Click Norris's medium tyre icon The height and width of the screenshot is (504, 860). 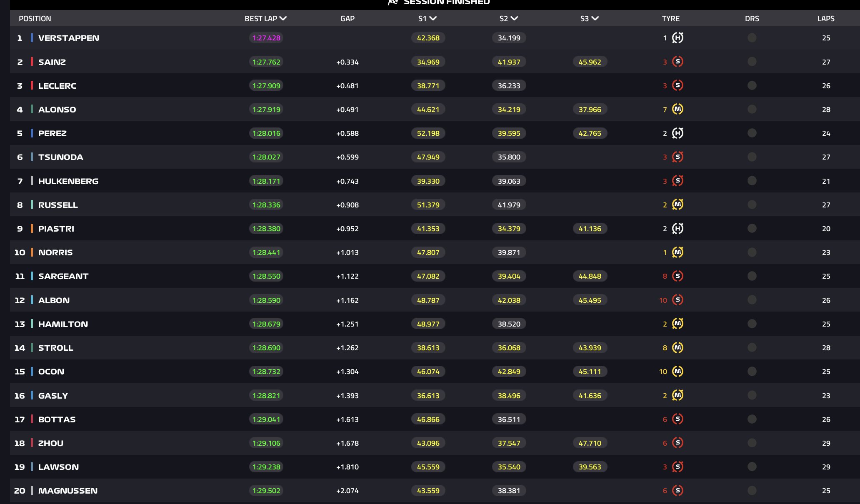677,252
